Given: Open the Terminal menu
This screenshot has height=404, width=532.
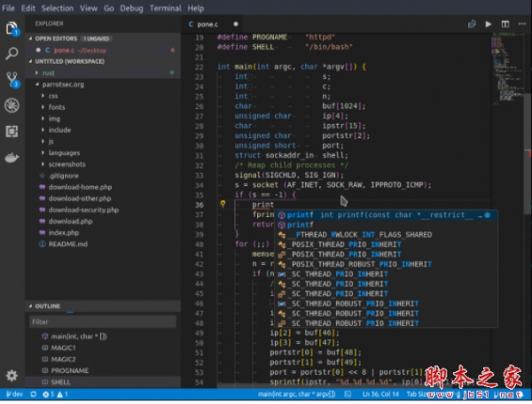Looking at the screenshot, I should click(x=166, y=8).
